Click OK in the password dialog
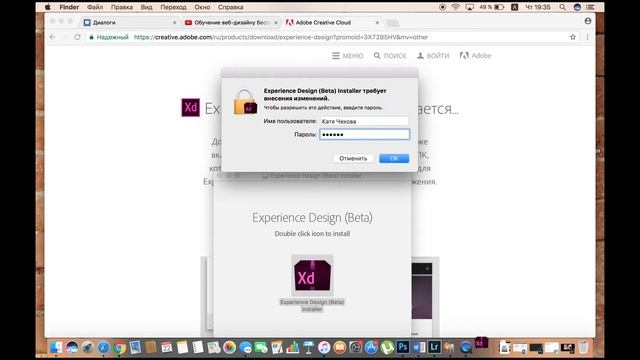This screenshot has height=360, width=640. (x=394, y=158)
